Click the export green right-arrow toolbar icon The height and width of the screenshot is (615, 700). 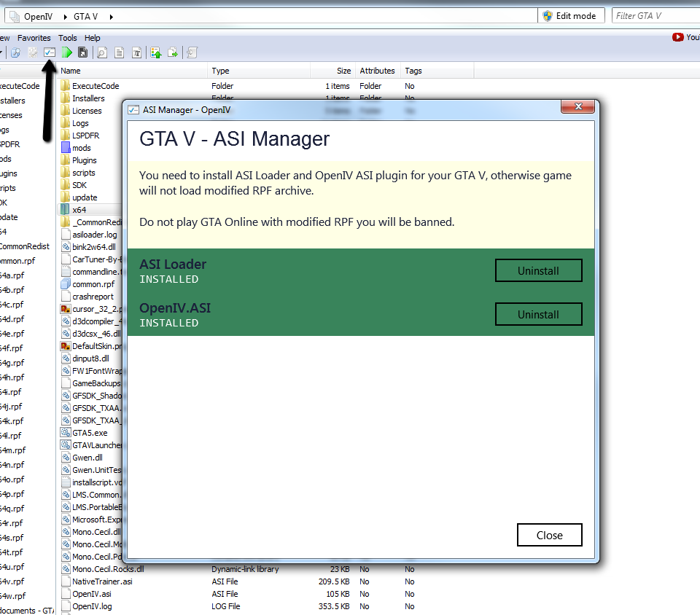[173, 52]
